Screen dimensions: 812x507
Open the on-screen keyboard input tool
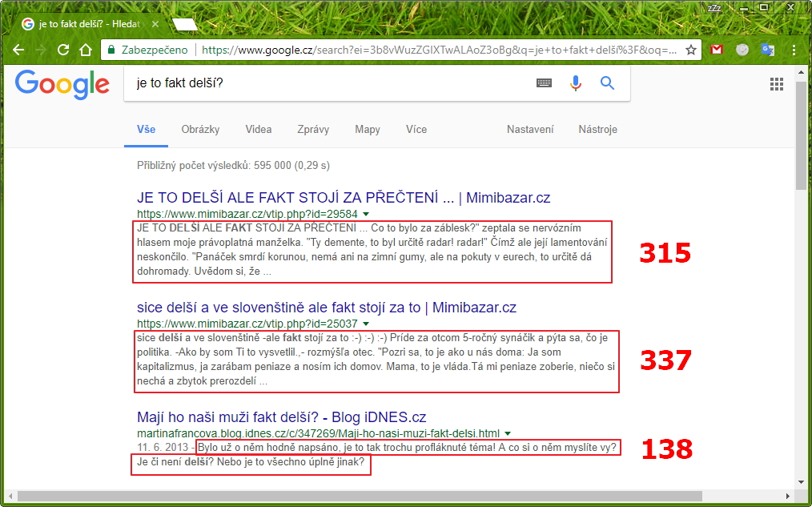[544, 82]
